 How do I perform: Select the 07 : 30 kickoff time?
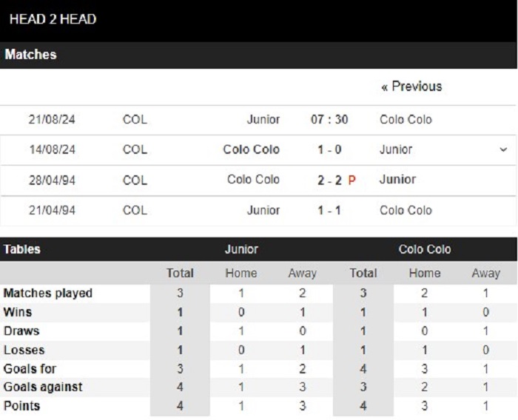(329, 119)
